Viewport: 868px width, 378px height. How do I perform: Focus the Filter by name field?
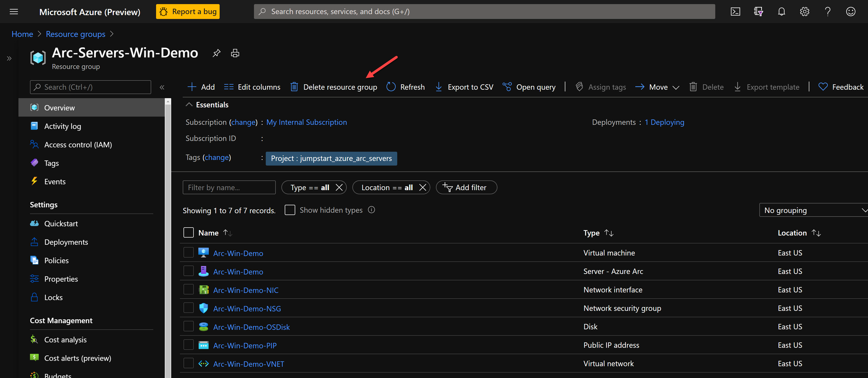[229, 188]
